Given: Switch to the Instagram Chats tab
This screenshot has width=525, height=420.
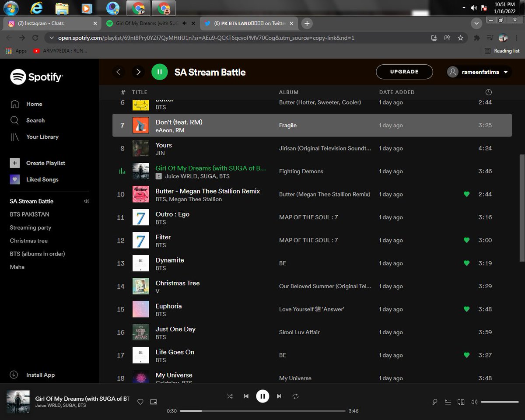Looking at the screenshot, I should tap(52, 23).
